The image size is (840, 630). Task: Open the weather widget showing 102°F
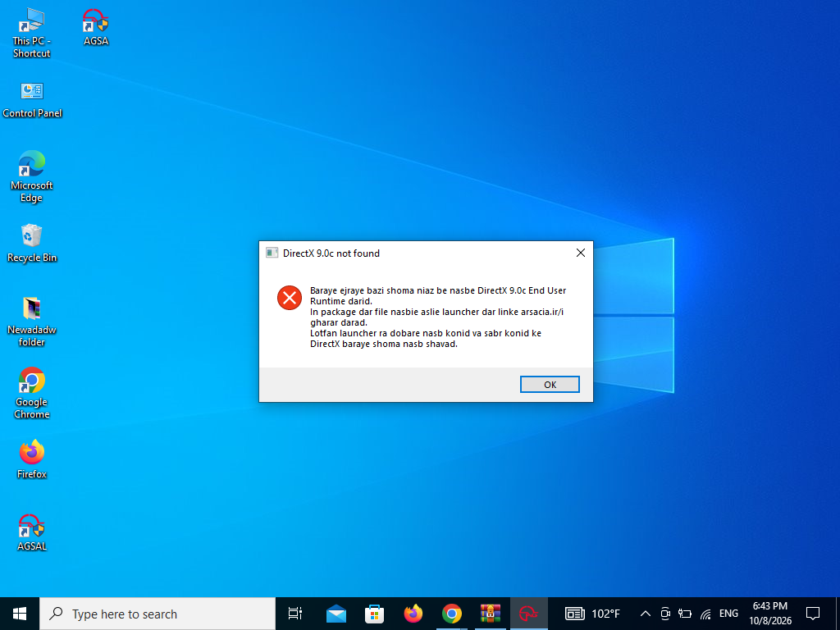[x=592, y=614]
